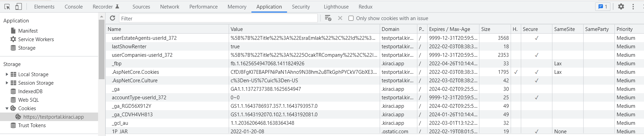The width and height of the screenshot is (644, 136).
Task: Click the clear all cookies icon
Action: click(x=328, y=18)
